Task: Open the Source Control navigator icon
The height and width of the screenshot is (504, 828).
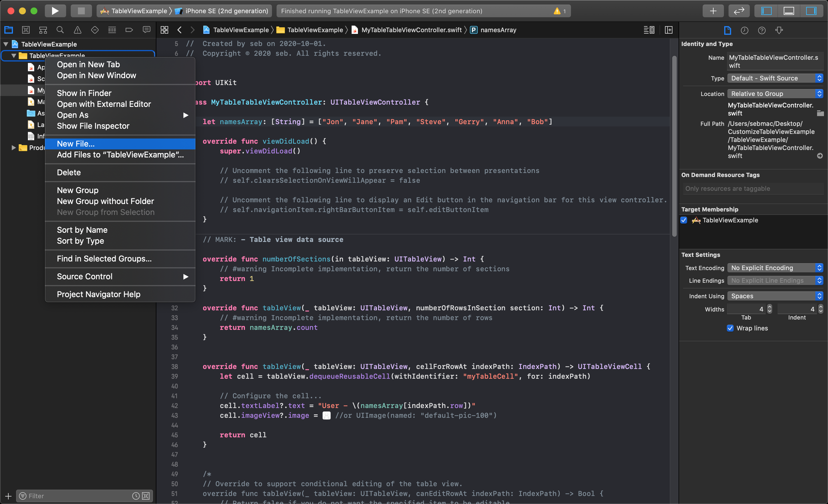Action: pyautogui.click(x=26, y=30)
